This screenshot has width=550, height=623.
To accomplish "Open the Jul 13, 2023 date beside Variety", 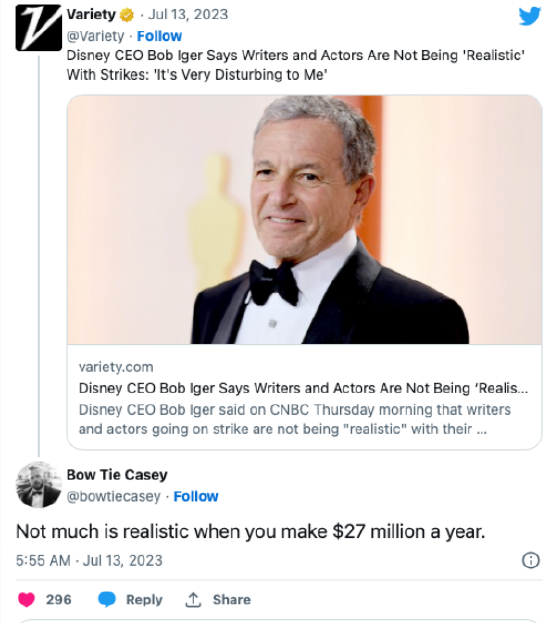I will pos(188,14).
